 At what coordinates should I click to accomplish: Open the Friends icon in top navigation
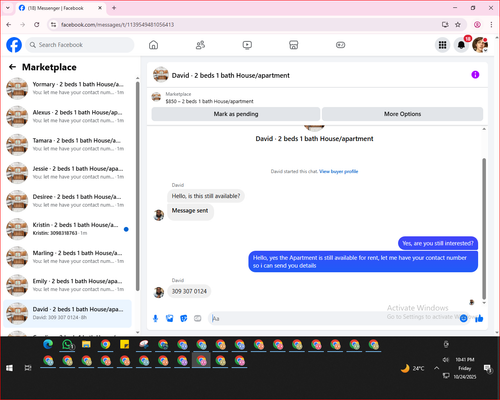(x=200, y=45)
